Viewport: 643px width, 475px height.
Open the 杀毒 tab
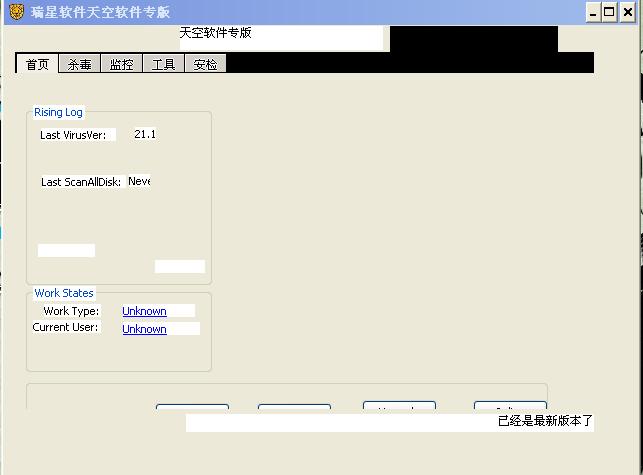point(80,64)
